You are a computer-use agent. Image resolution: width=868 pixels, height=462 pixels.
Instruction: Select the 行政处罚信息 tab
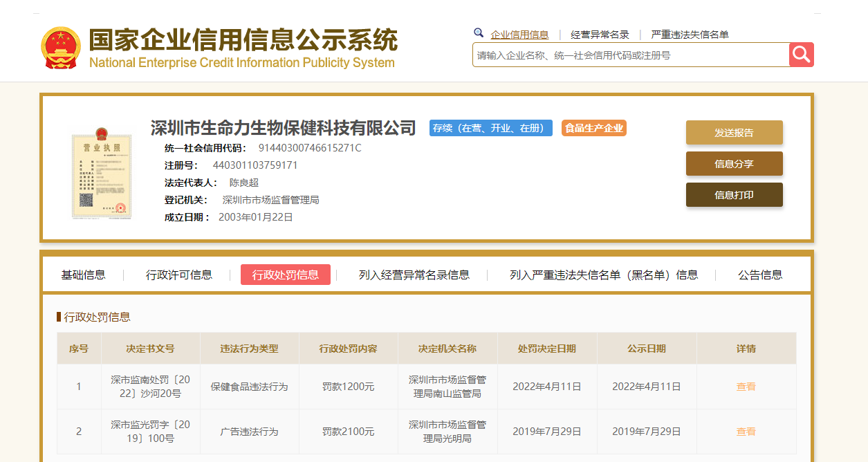[286, 275]
